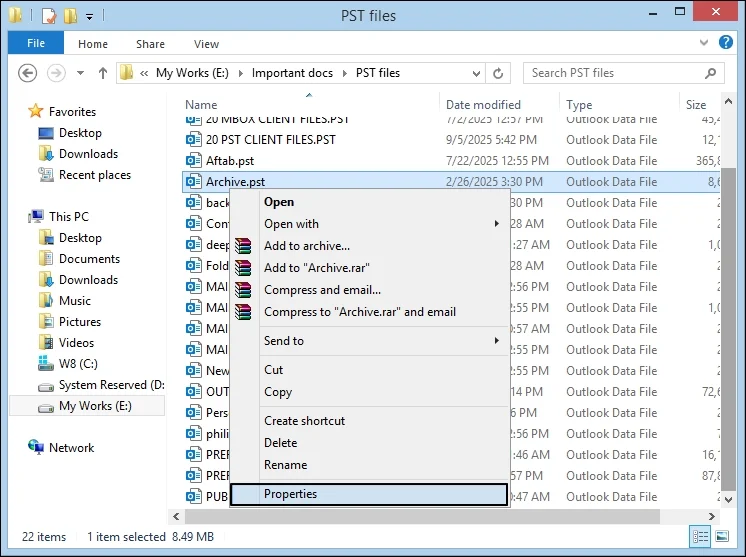Viewport: 746px width, 557px height.
Task: Choose Copy from the context menu
Action: [x=369, y=392]
